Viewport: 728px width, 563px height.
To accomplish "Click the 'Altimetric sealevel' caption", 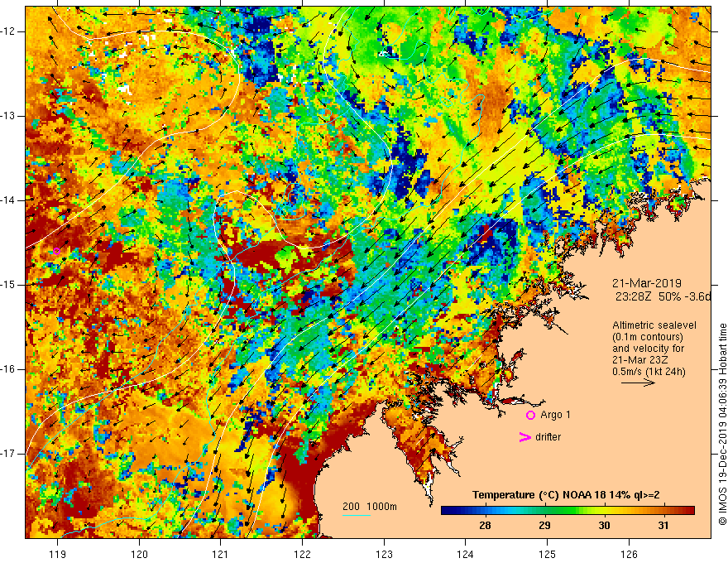I will coord(654,325).
